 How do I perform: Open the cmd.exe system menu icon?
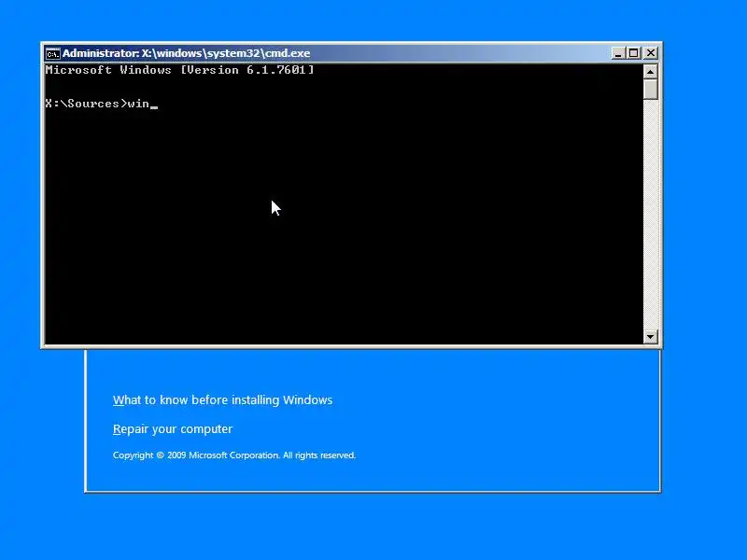[x=53, y=53]
